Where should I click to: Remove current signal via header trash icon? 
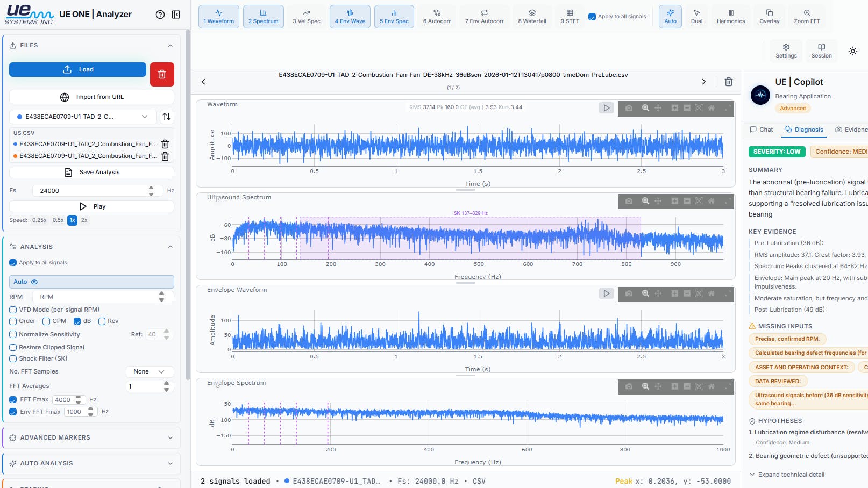point(729,82)
